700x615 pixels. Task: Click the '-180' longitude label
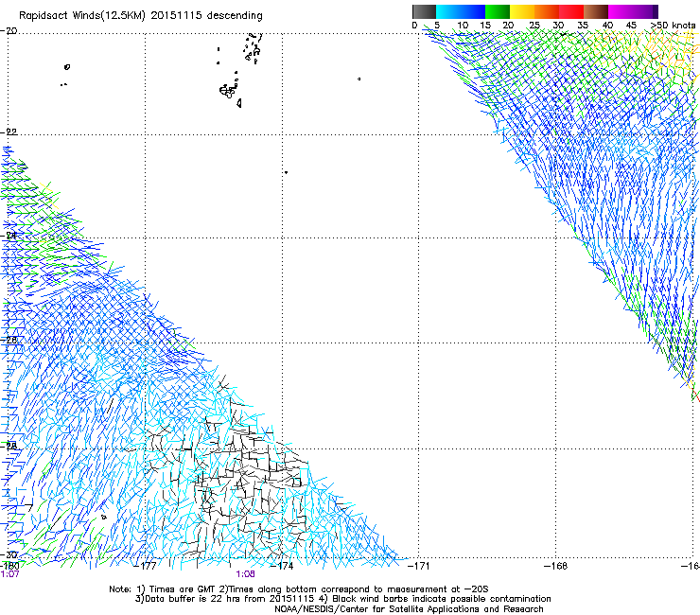(x=9, y=566)
